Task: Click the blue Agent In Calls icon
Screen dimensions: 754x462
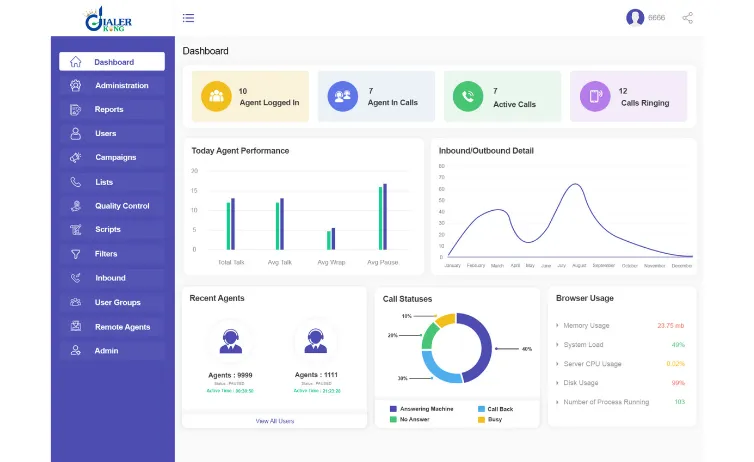Action: coord(342,96)
